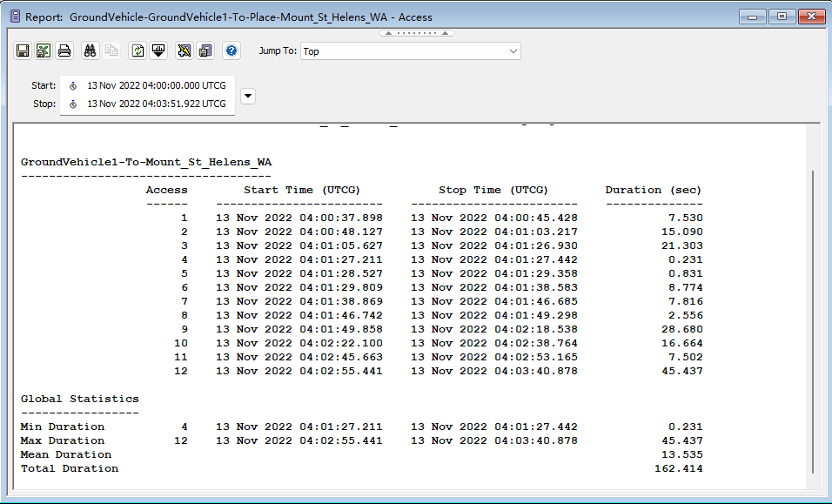Click the Save report floppy disk icon
Viewport: 832px width, 504px height.
tap(23, 51)
